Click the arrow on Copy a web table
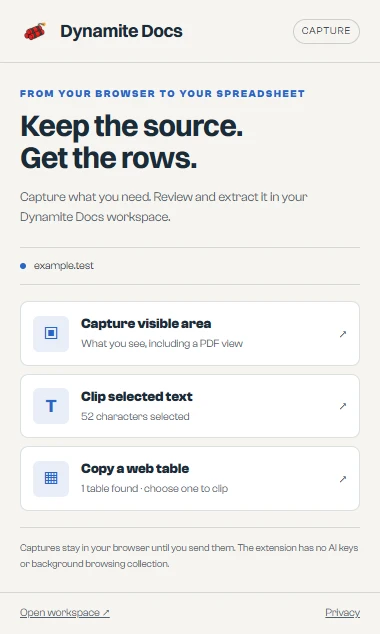The width and height of the screenshot is (380, 634). click(343, 479)
